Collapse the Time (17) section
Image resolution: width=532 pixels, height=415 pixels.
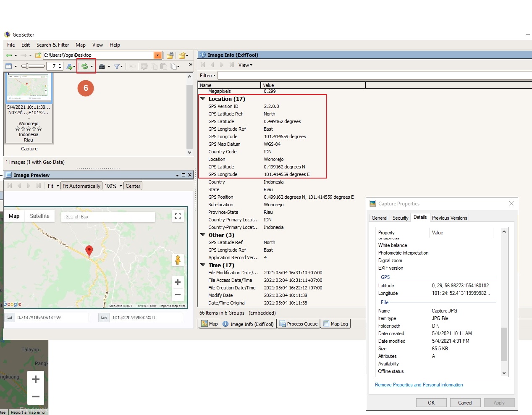[x=203, y=265]
